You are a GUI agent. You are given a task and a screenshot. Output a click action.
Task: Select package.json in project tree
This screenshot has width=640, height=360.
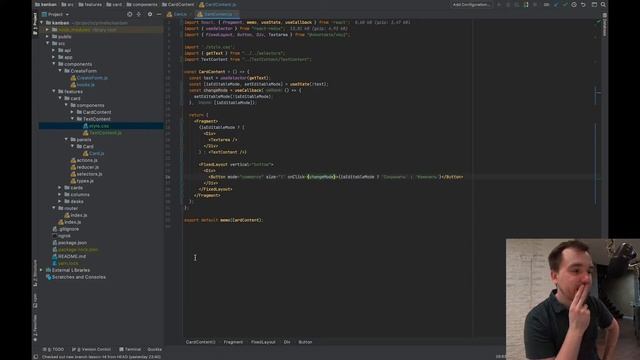coord(69,243)
